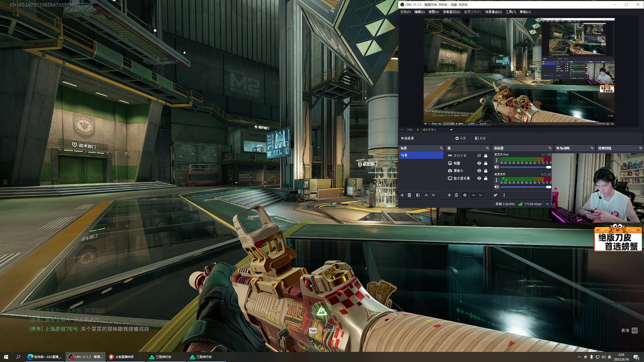Select the 游戏采集 source row
Viewport: 644px width, 362px height.
(x=467, y=156)
